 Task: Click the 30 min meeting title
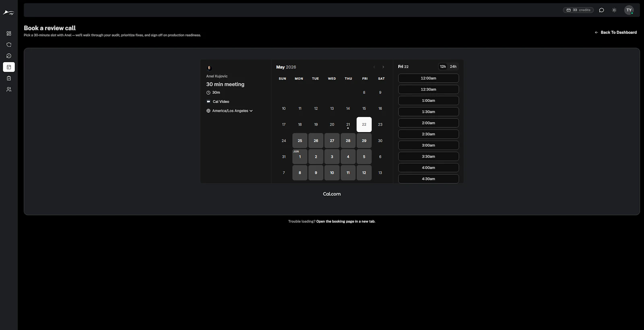coord(225,84)
